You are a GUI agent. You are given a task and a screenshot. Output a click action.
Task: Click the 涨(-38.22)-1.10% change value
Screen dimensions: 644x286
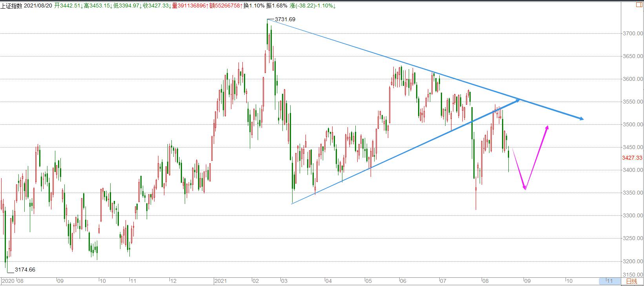[x=313, y=5]
